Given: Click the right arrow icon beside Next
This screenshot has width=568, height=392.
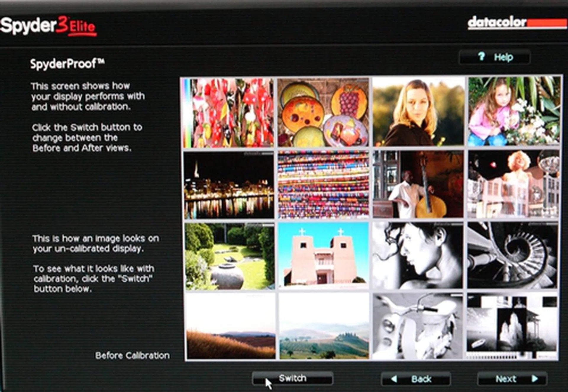Looking at the screenshot, I should tap(535, 379).
